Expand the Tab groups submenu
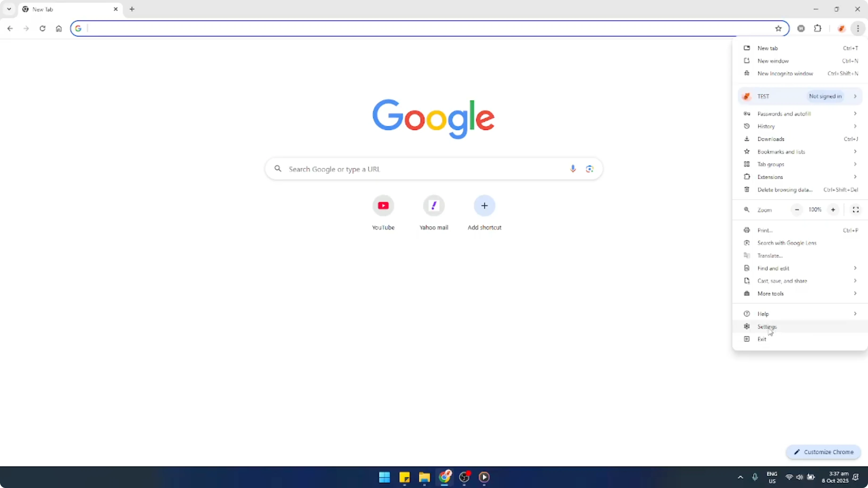This screenshot has width=868, height=488. [x=800, y=164]
